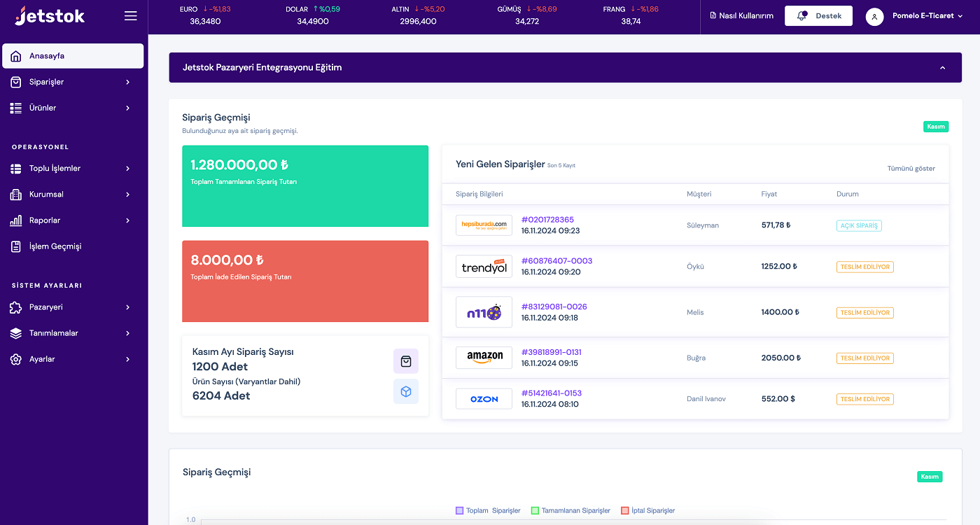Click the EURO exchange rate ticker
The width and height of the screenshot is (980, 525).
point(205,15)
